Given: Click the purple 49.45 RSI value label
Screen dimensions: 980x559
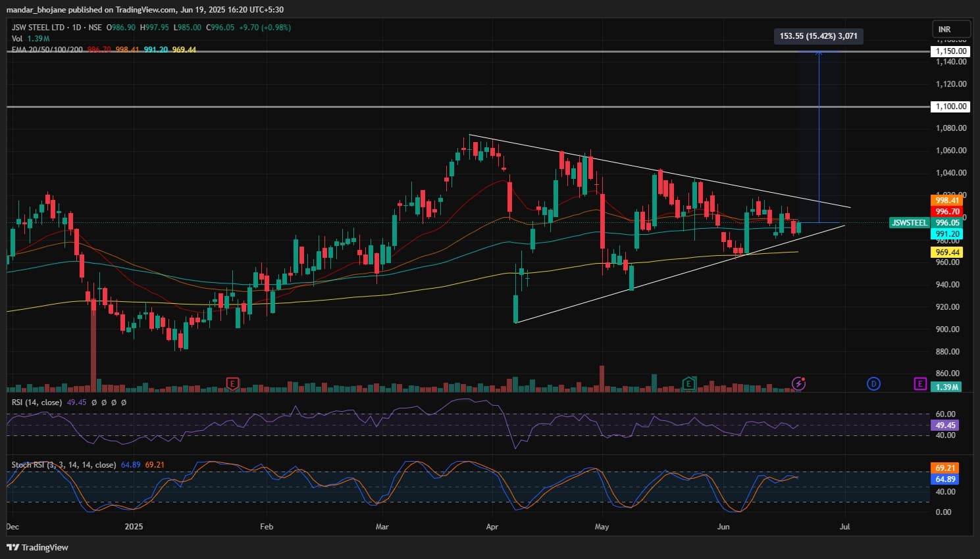Looking at the screenshot, I should [945, 425].
